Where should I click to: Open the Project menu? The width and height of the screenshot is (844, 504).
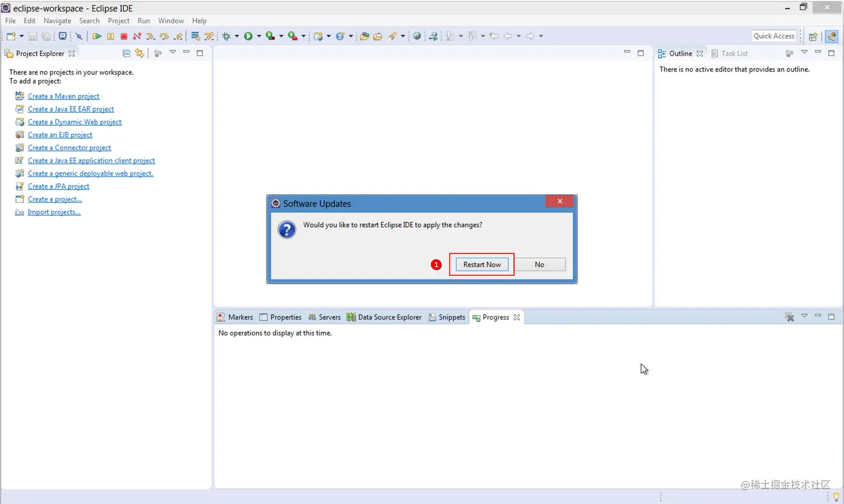[x=118, y=21]
